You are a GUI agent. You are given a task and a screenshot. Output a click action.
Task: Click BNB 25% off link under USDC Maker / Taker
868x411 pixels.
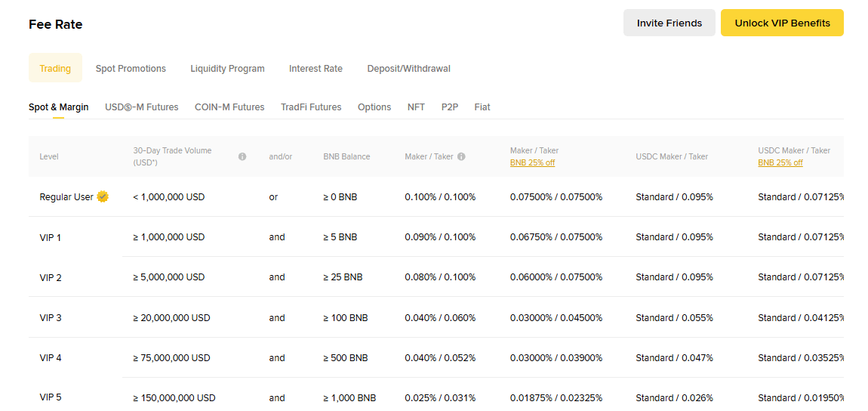[x=780, y=163]
